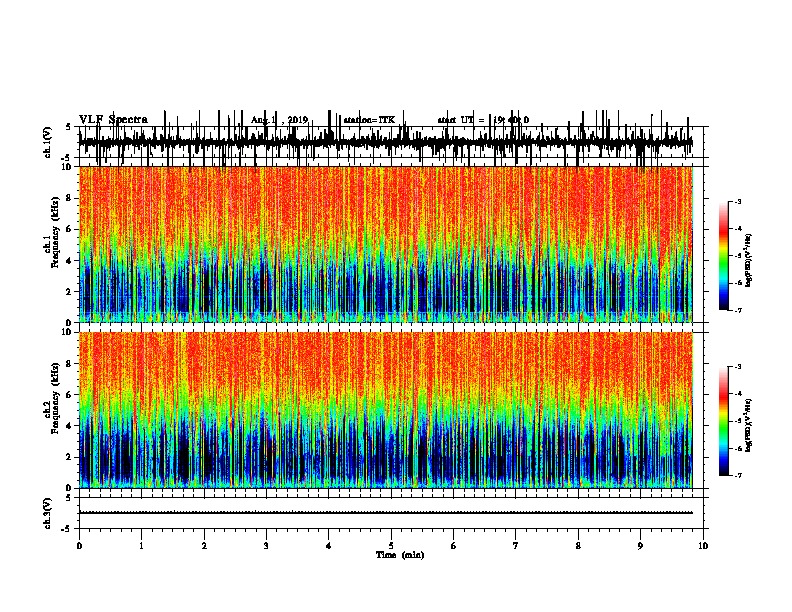
Task: Click the "station=ITK" header label
Action: click(x=369, y=120)
